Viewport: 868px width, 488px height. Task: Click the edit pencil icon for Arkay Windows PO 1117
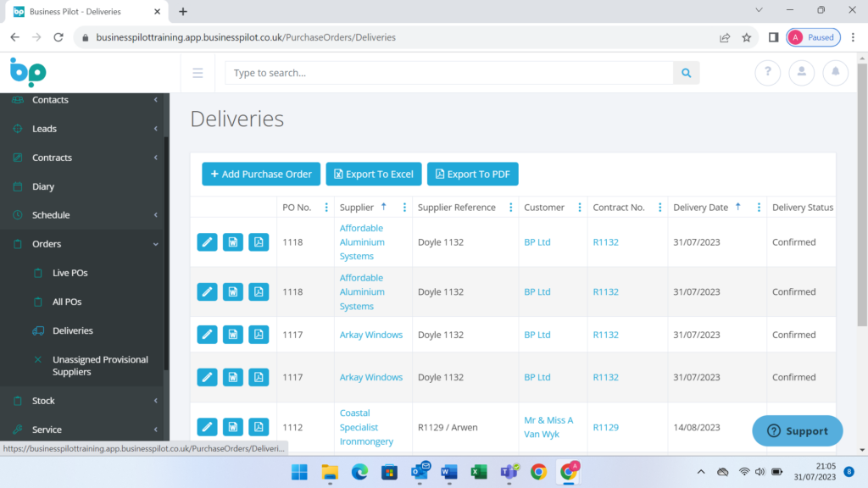click(207, 335)
